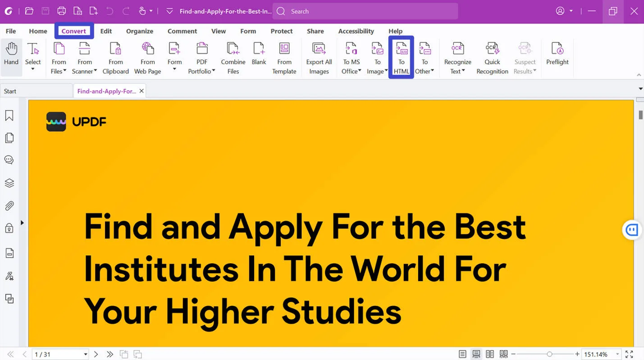Create PDF From Files
The image size is (644, 360).
59,57
